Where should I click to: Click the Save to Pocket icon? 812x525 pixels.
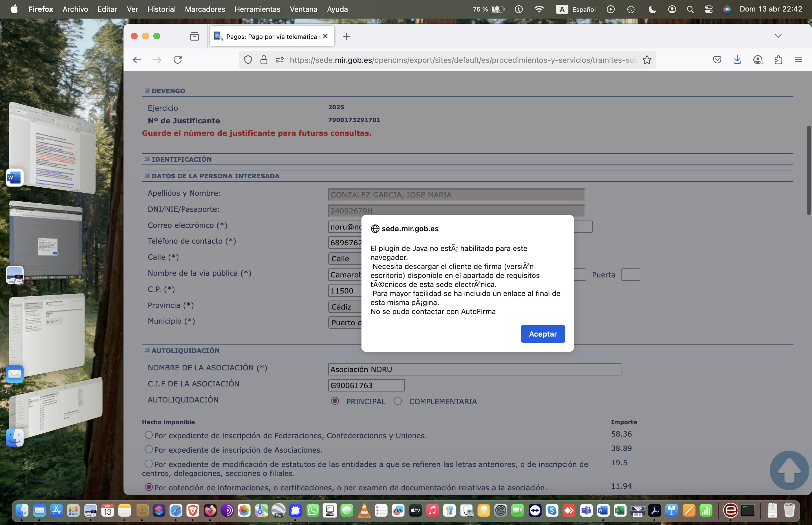coord(717,60)
